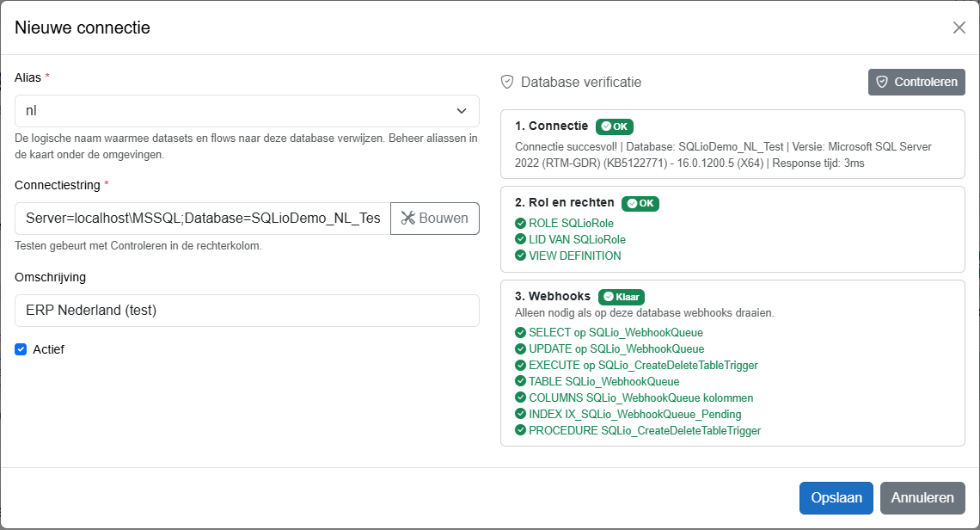This screenshot has height=530, width=980.
Task: Close the Nieuwe connectie dialog with X
Action: click(959, 28)
